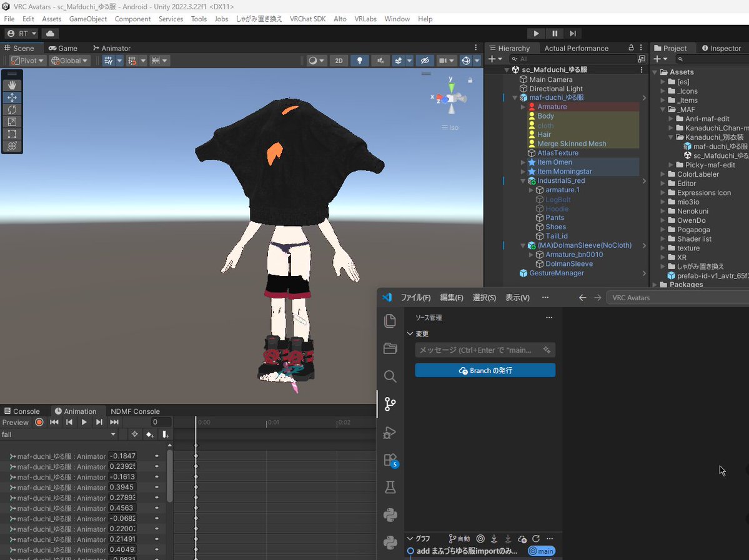Click the Branch の発行 button
This screenshot has width=749, height=560.
click(485, 370)
